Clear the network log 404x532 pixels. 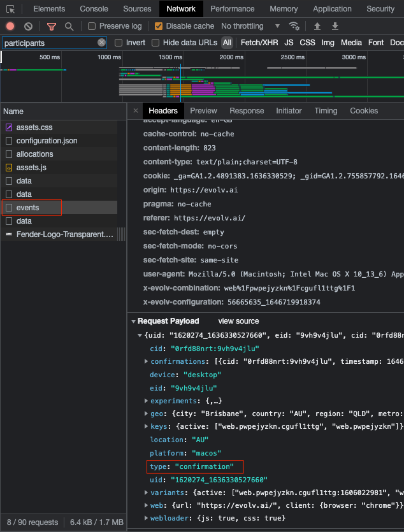point(28,26)
